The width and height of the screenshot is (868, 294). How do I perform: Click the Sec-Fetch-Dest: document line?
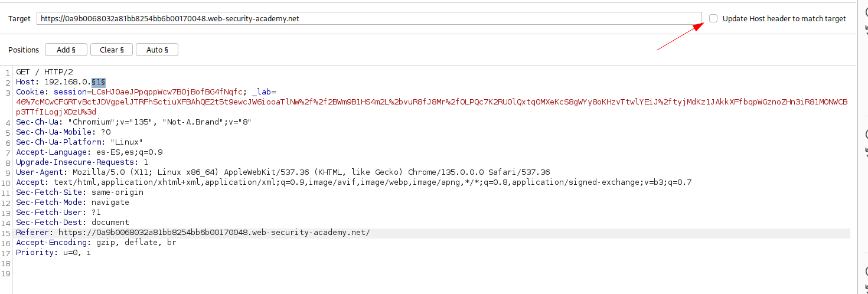(73, 222)
